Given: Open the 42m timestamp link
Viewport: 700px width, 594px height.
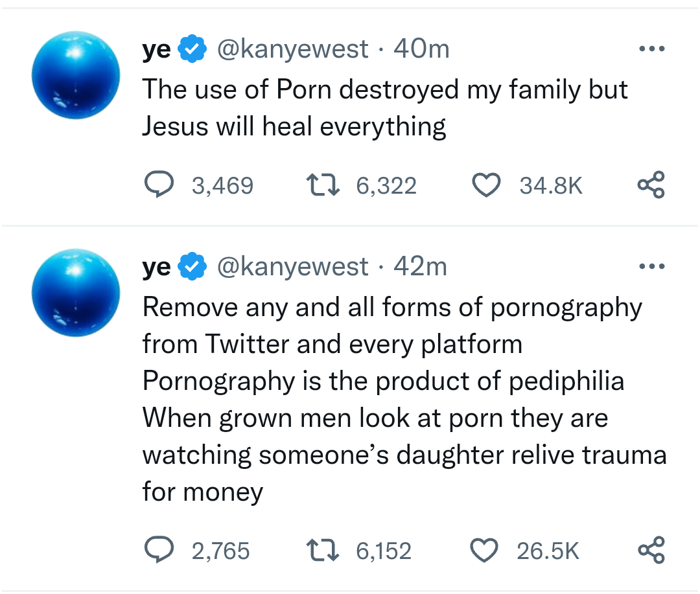Looking at the screenshot, I should point(420,267).
